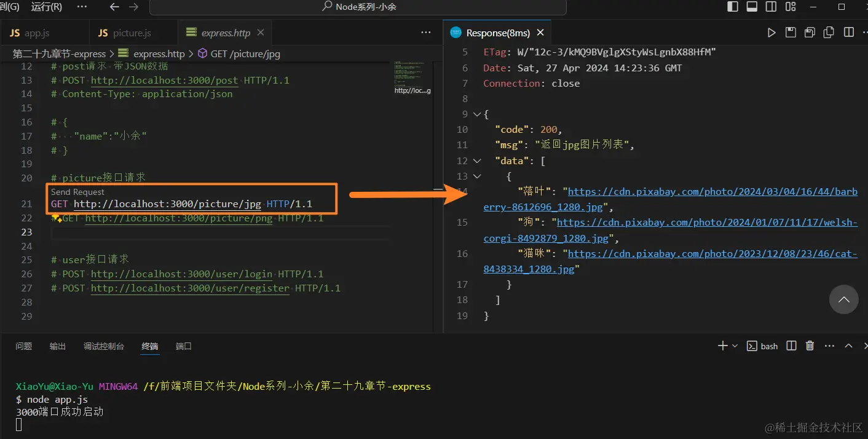Viewport: 868px width, 439px height.
Task: Maximize terminal panel with chevron up
Action: [x=849, y=346]
